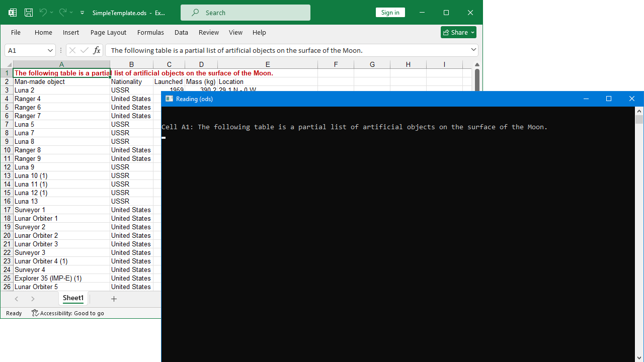
Task: Click the Undo arrow icon
Action: click(43, 13)
